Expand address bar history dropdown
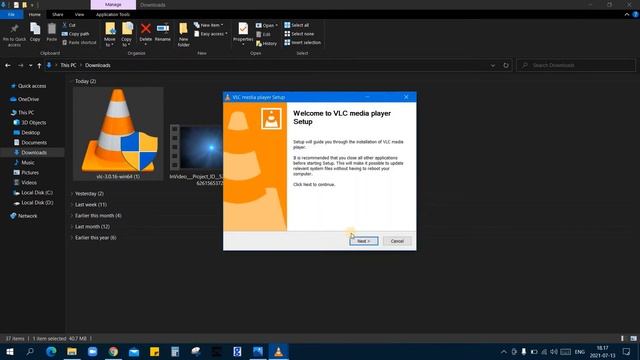Viewport: 640px width, 360px height. (x=493, y=65)
